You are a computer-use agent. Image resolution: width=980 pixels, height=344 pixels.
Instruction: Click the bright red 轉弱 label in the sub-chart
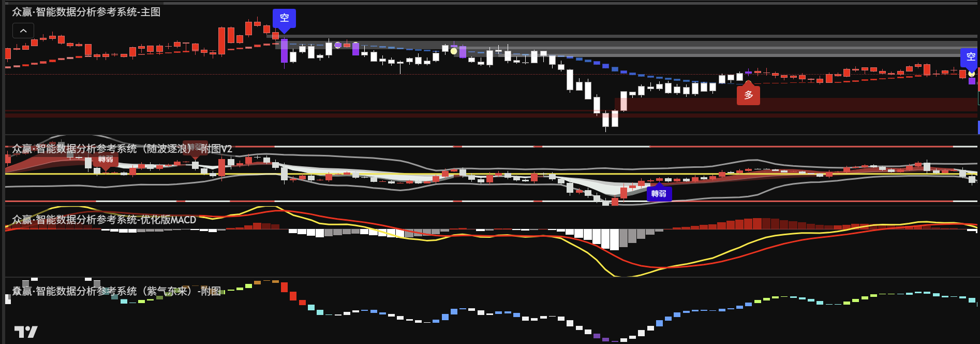pos(106,160)
